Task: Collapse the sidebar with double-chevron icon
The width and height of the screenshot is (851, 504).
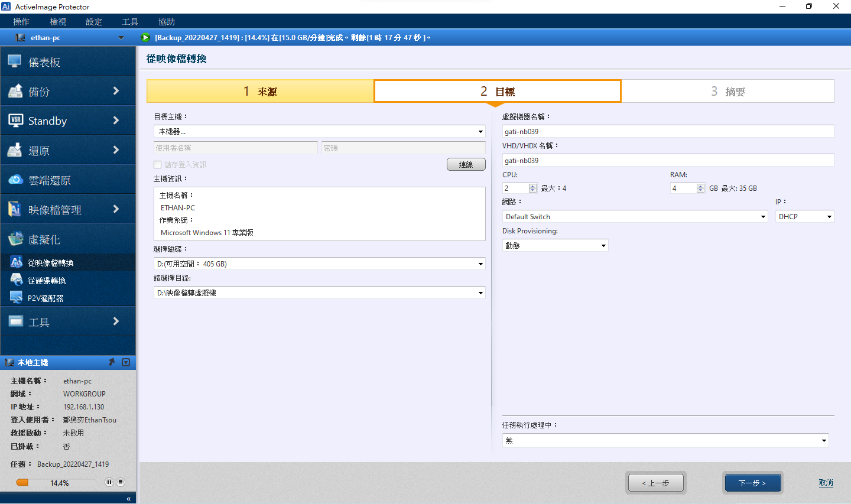Action: pos(128,499)
